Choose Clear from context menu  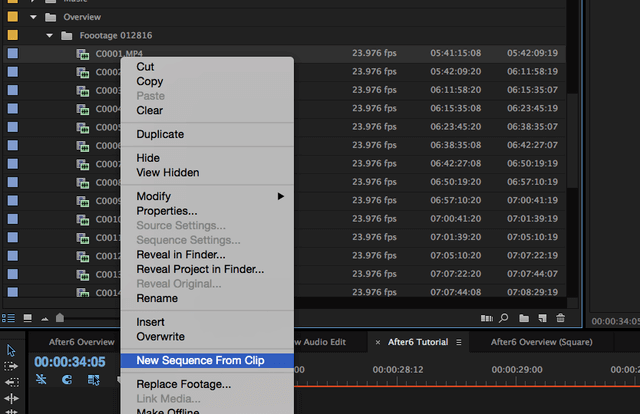207,110
